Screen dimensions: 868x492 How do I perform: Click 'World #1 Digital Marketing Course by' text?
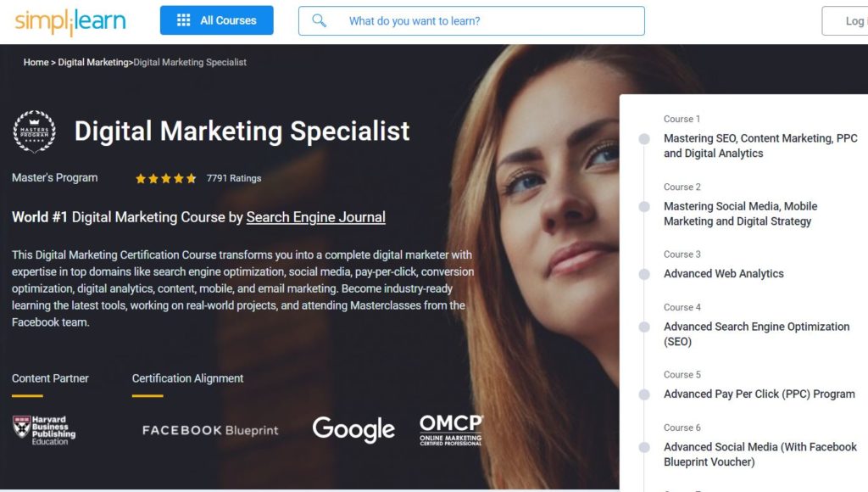127,217
